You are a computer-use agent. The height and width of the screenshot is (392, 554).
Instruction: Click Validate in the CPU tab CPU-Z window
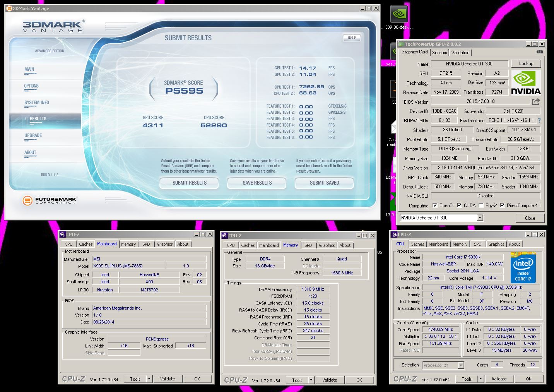(x=499, y=379)
